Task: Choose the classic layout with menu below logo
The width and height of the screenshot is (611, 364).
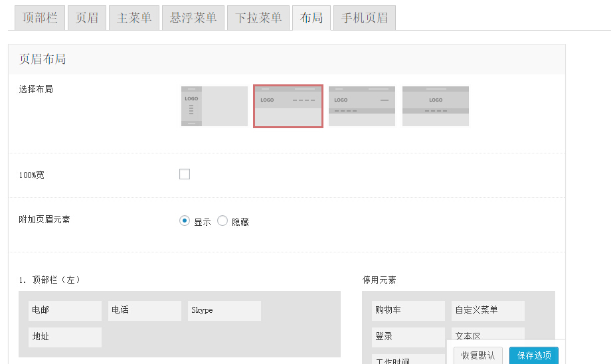Action: [x=361, y=106]
